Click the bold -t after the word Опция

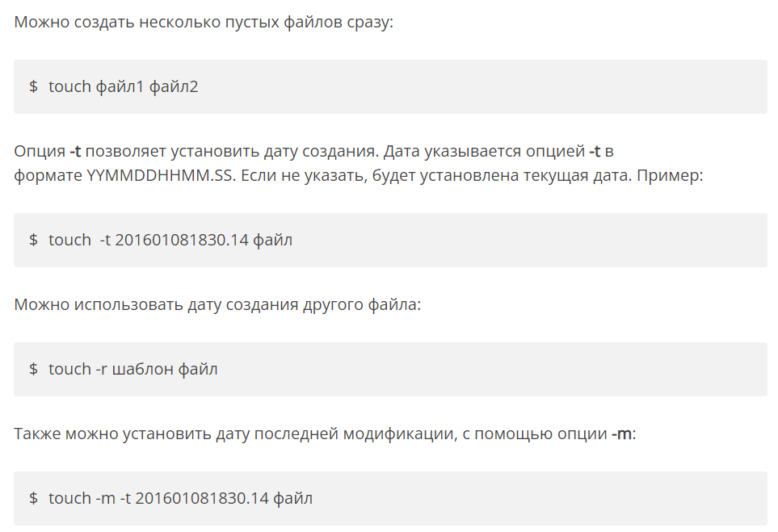click(x=76, y=151)
